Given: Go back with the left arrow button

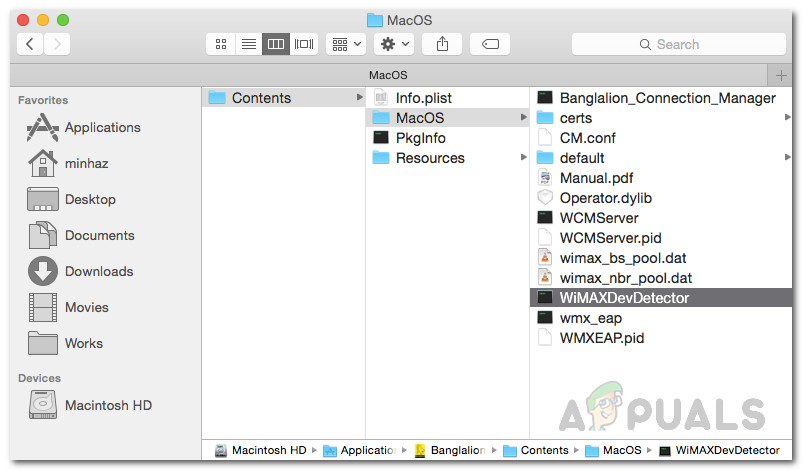Looking at the screenshot, I should pos(30,44).
